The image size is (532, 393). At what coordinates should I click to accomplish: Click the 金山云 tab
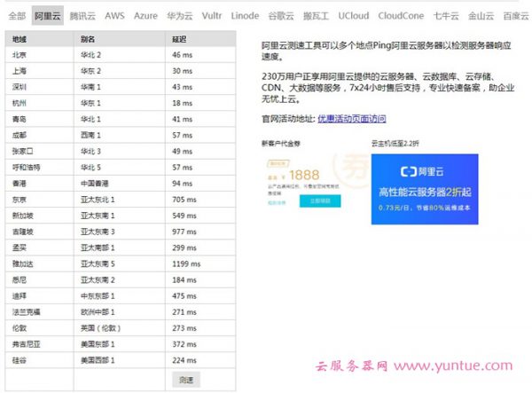tap(481, 15)
